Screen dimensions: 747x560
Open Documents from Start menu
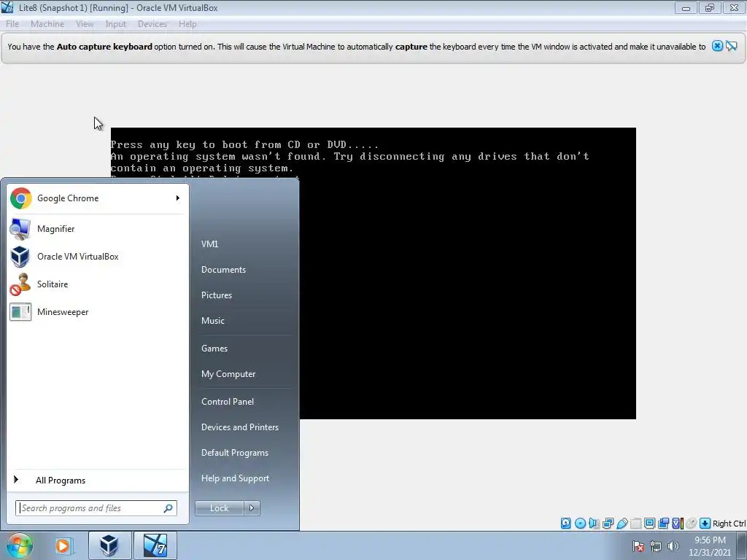click(223, 270)
